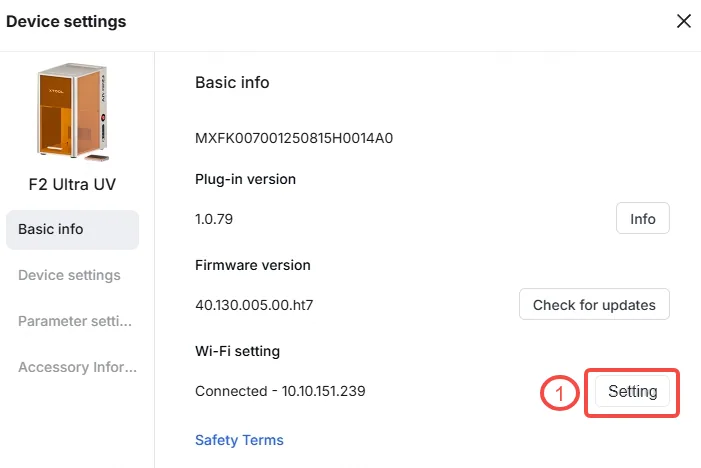Select the Basic info sidebar tab
The width and height of the screenshot is (701, 468).
[x=72, y=229]
